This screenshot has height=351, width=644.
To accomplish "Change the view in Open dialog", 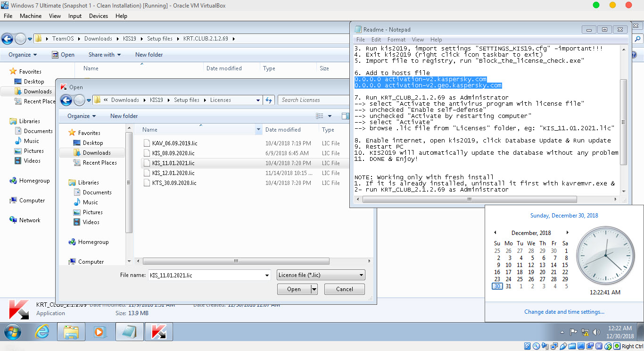I will coord(320,116).
